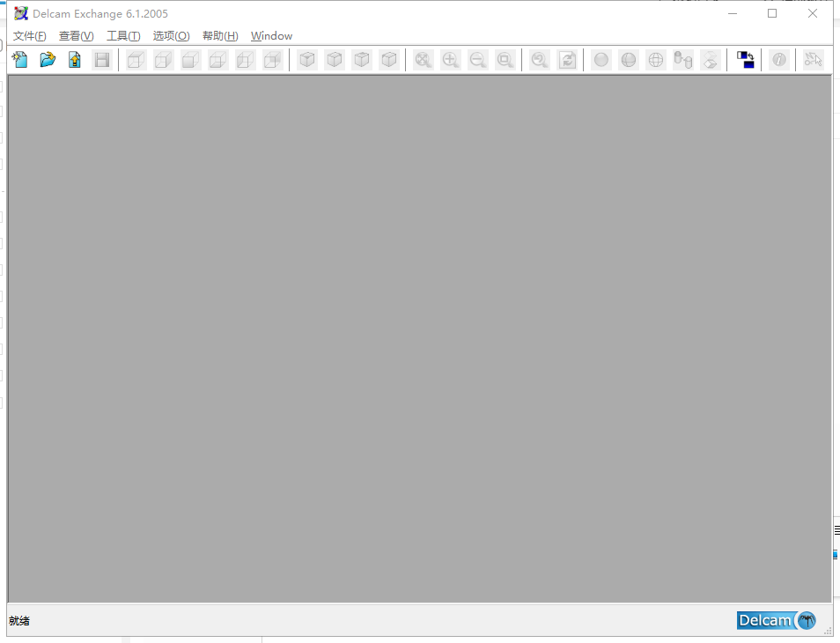Open the 工具(T) menu
The image size is (840, 643).
pos(123,36)
